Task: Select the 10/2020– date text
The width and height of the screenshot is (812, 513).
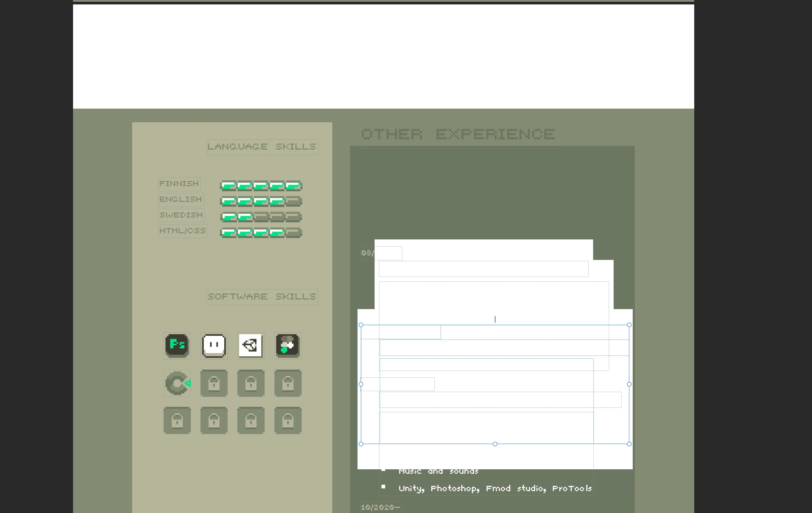Action: (x=380, y=507)
